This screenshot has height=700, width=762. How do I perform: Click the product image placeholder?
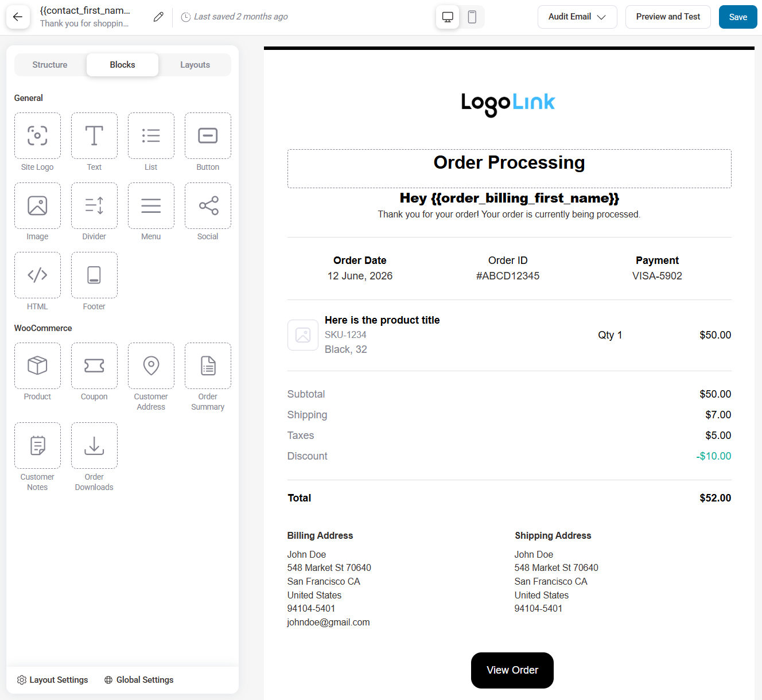tap(303, 335)
